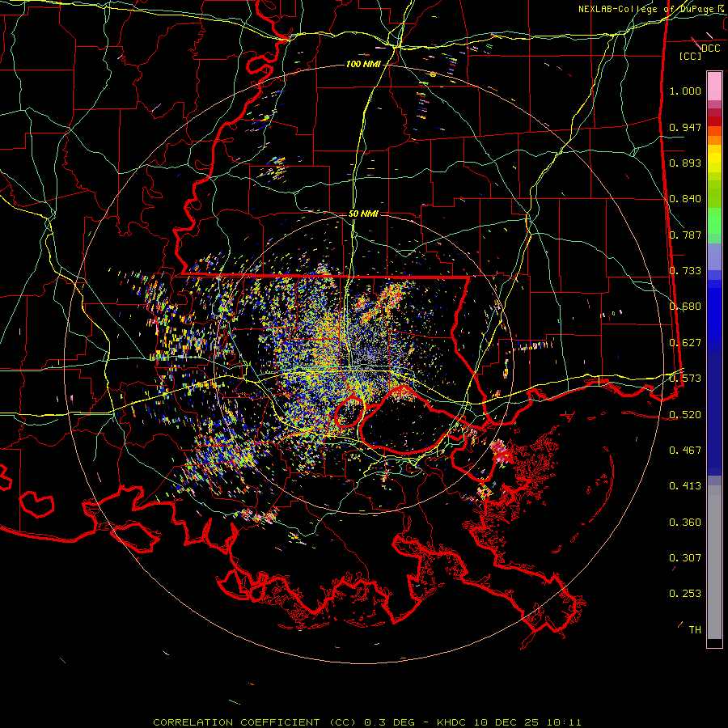728x728 pixels.
Task: Select the 0.680 scale value
Action: (685, 307)
